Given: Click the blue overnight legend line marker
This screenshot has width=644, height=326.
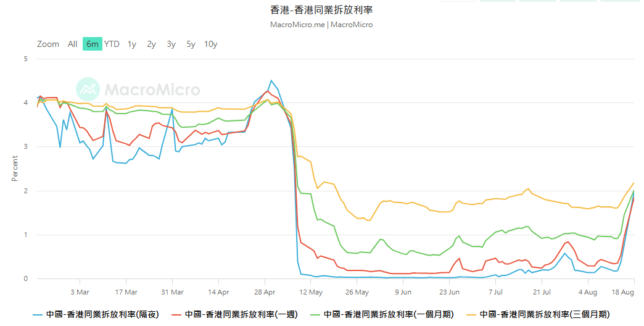Looking at the screenshot, I should point(38,315).
